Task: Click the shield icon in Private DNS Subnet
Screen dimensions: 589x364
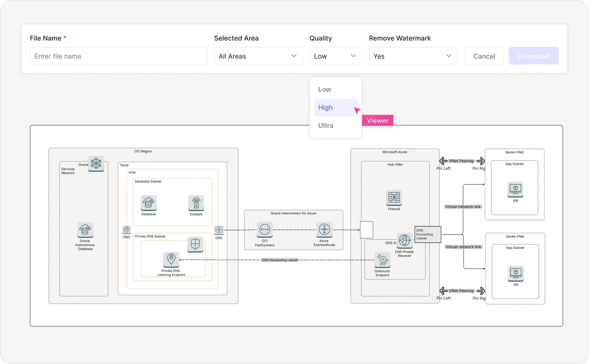Action: tap(195, 244)
